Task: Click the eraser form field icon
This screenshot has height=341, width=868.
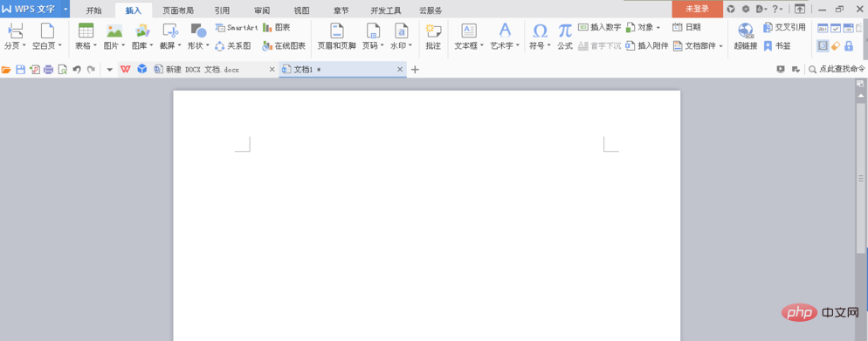Action: tap(836, 46)
